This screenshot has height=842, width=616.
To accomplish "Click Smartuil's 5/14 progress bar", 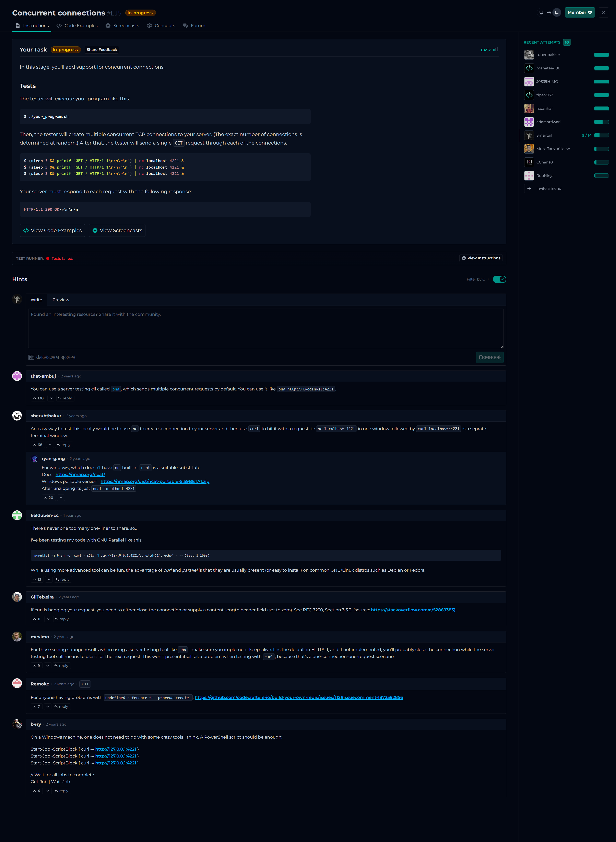I will click(x=601, y=135).
